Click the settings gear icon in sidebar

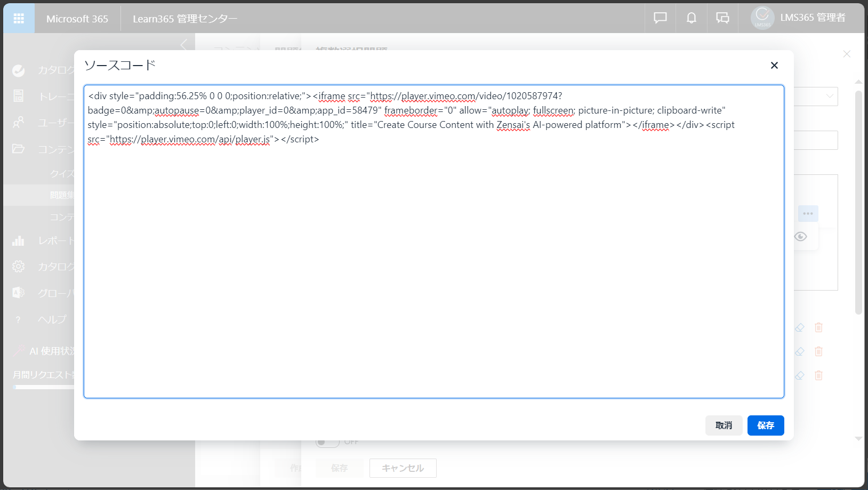click(x=19, y=266)
